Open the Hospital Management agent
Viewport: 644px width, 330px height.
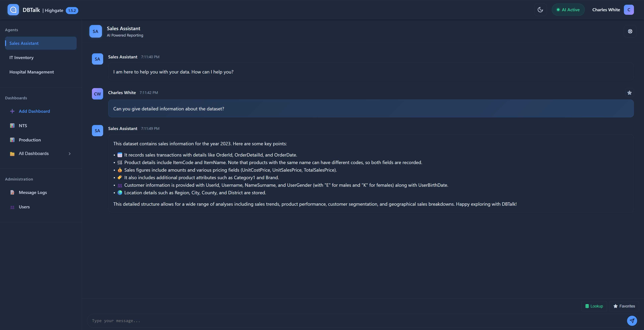coord(32,72)
